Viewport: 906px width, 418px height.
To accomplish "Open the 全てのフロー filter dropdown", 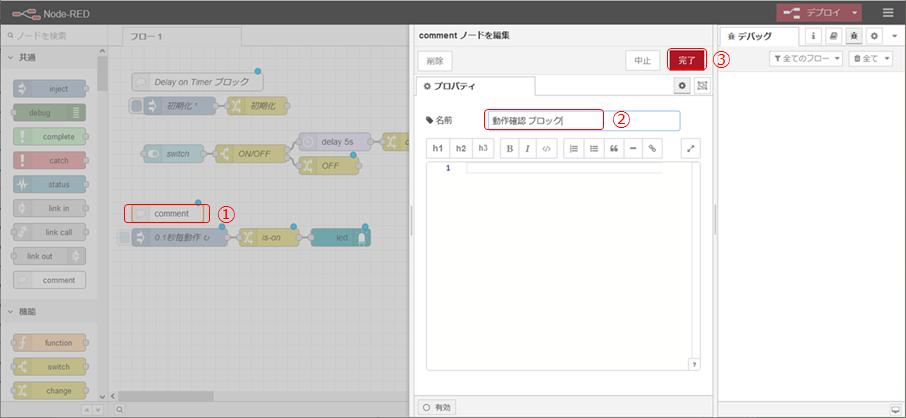I will tap(806, 60).
